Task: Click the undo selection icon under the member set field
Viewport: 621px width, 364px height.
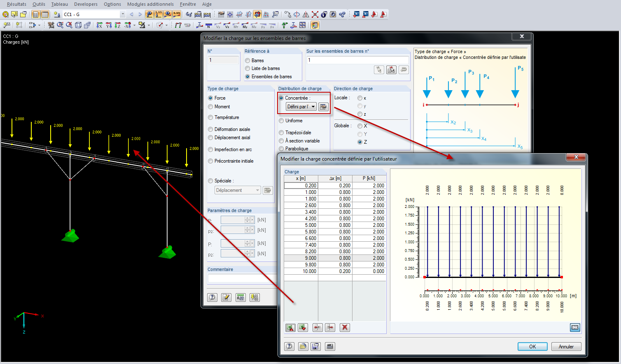Action: 404,70
